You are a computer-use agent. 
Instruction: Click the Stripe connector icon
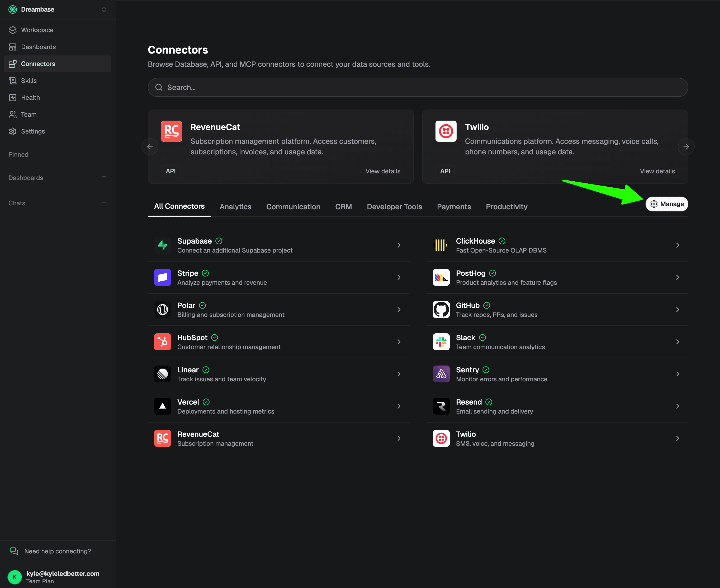coord(163,277)
